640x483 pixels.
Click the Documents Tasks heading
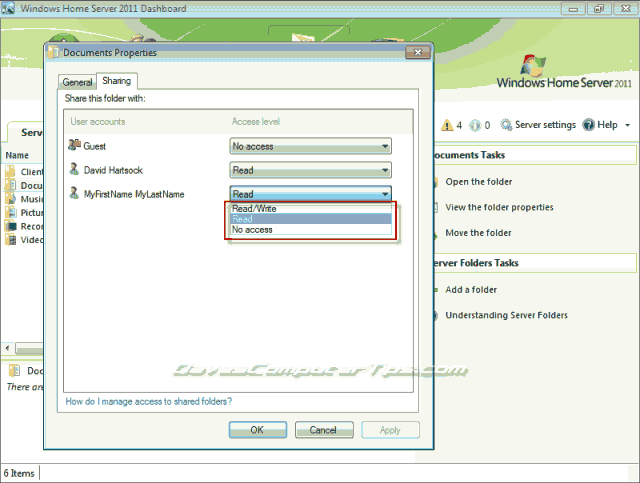(469, 155)
